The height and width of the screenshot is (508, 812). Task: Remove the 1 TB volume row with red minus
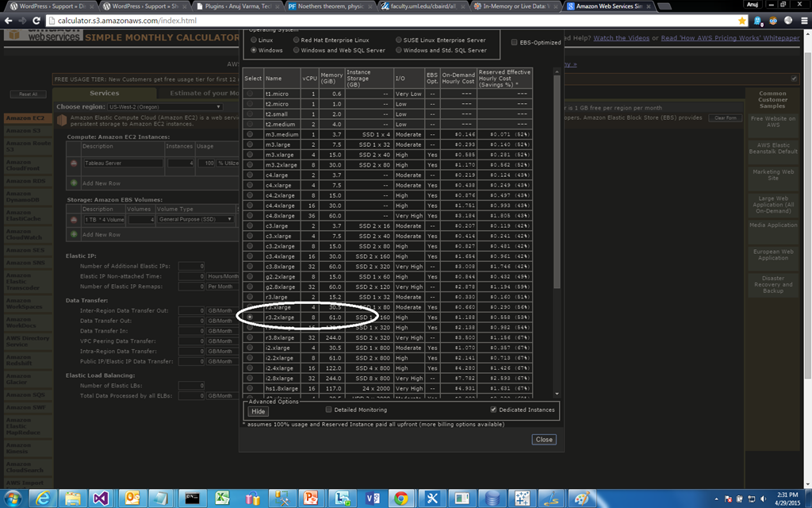74,220
